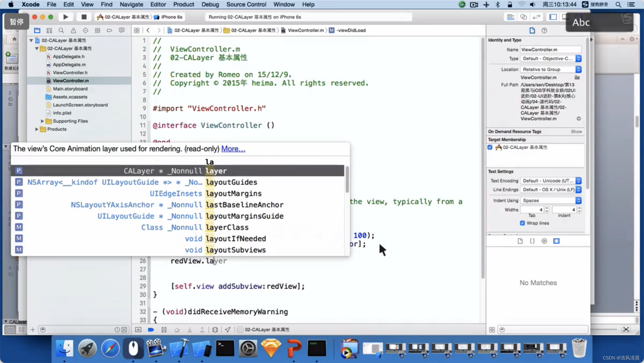Click the Pause execution debug icon
Image resolution: width=644 pixels, height=363 pixels.
[x=164, y=329]
